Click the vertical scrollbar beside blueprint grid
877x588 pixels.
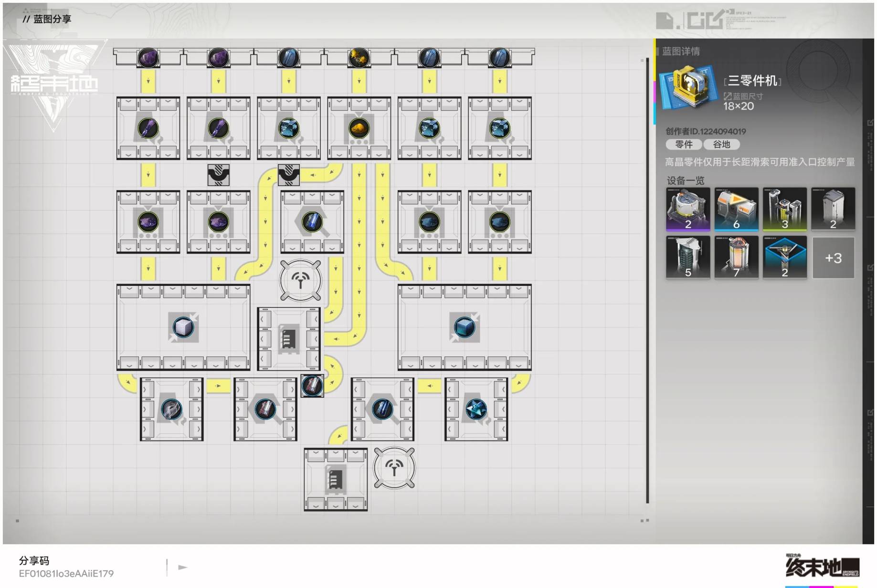tap(647, 279)
